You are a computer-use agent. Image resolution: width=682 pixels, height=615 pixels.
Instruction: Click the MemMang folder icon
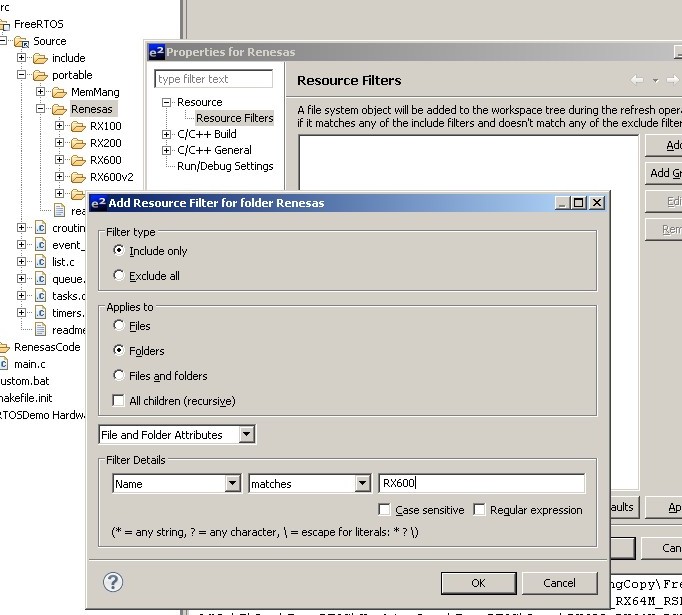pyautogui.click(x=59, y=92)
